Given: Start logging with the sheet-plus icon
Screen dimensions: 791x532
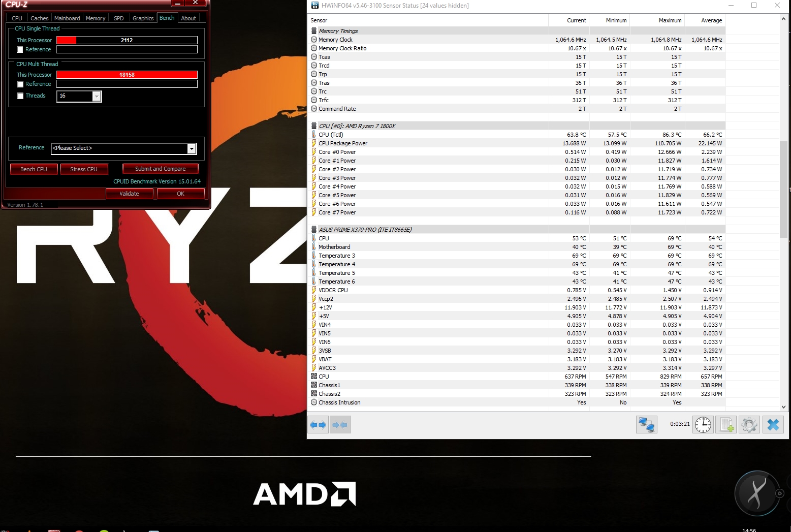Looking at the screenshot, I should pos(726,425).
